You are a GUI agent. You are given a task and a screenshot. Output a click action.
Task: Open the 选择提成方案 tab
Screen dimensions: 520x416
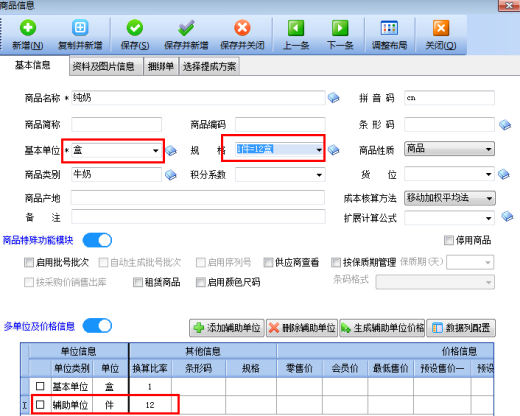pos(209,67)
